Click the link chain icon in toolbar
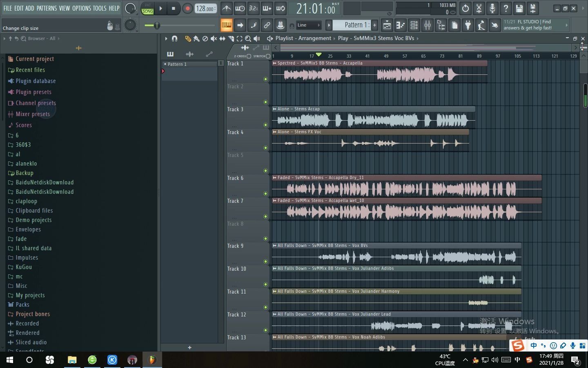The height and width of the screenshot is (368, 588). 267,25
